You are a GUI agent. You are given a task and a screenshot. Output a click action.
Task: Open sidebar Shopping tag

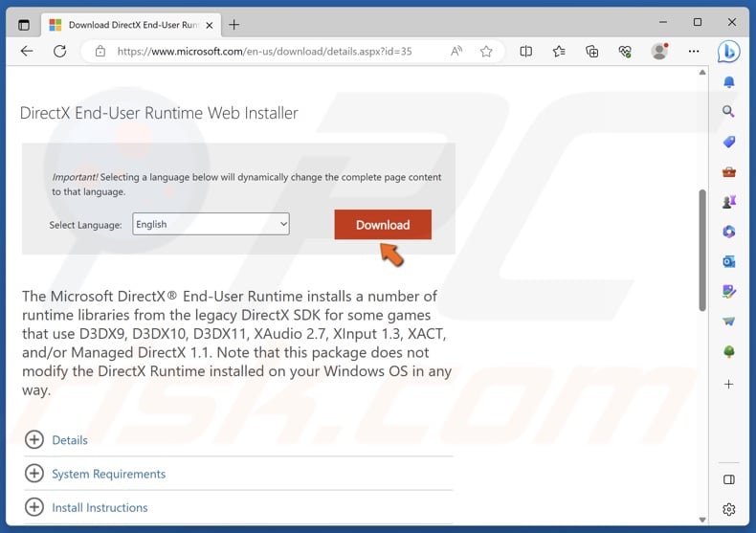point(729,142)
